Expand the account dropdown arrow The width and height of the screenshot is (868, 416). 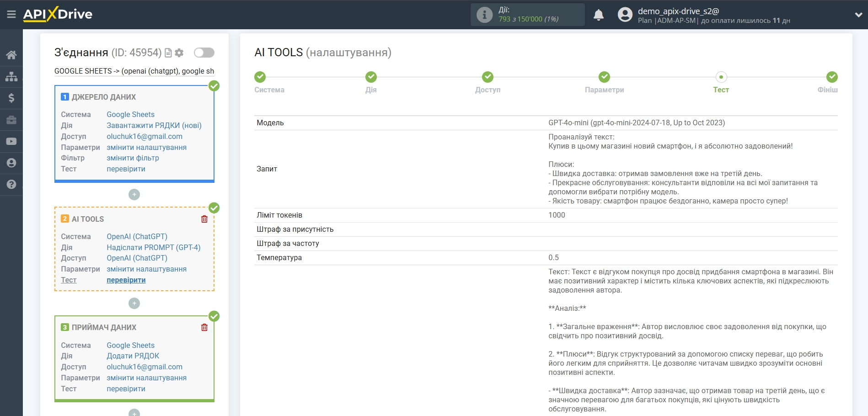pos(858,15)
